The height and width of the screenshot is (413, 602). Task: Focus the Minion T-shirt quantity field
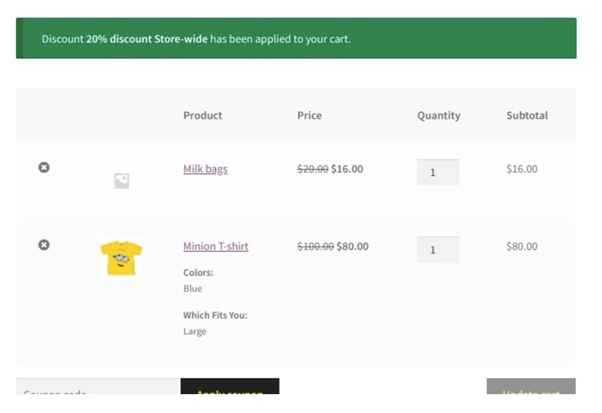(437, 249)
